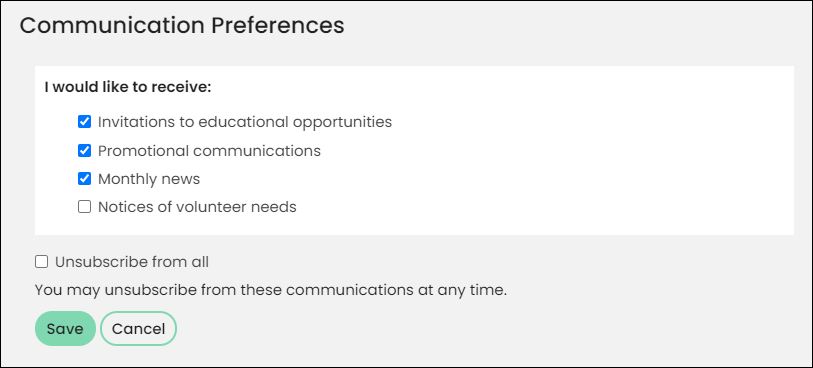Click the 'I would like to receive:' heading
Viewport: 813px width, 368px height.
click(x=128, y=87)
